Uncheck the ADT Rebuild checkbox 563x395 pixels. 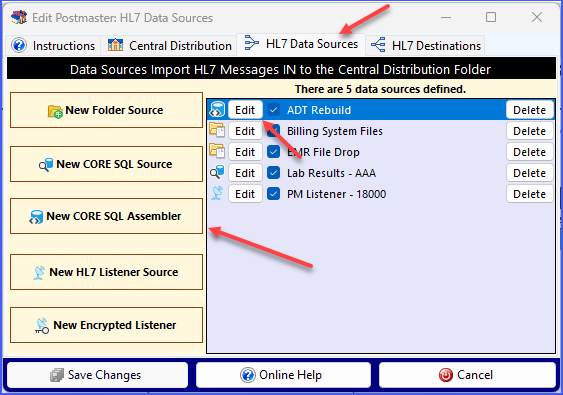273,110
